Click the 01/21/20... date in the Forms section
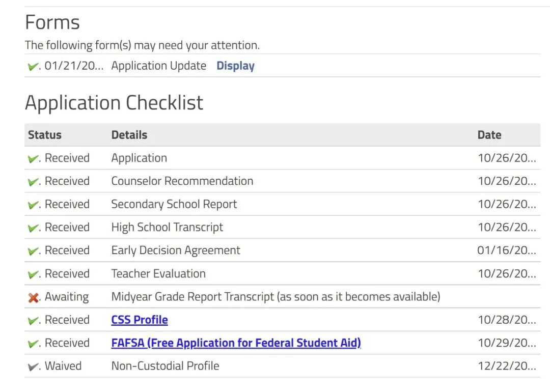This screenshot has width=550, height=392. click(x=74, y=66)
